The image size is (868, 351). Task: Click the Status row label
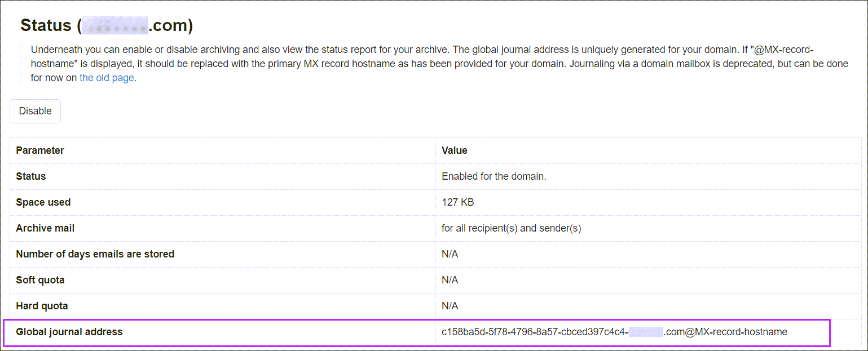point(31,176)
